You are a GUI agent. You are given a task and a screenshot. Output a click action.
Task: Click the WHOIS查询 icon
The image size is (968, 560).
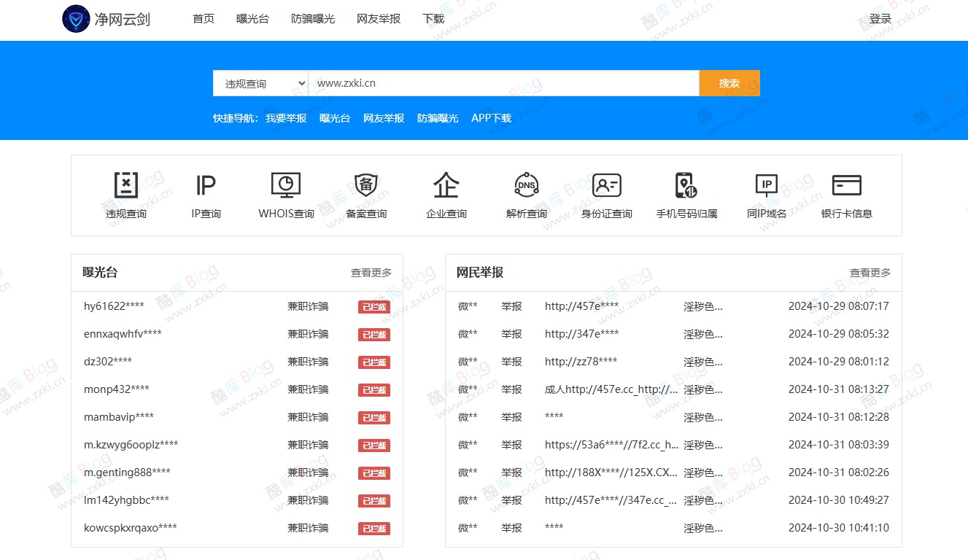(x=285, y=195)
